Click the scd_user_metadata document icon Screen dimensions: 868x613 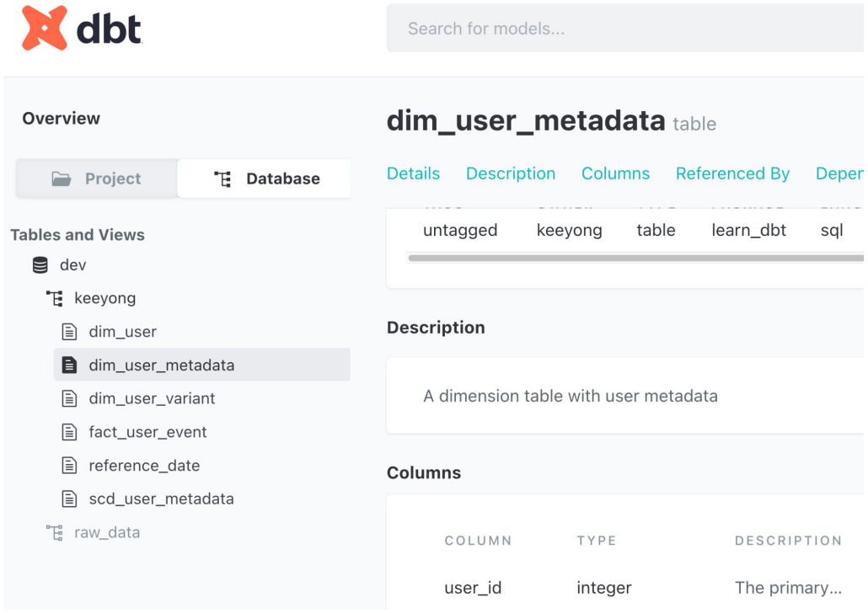tap(71, 498)
